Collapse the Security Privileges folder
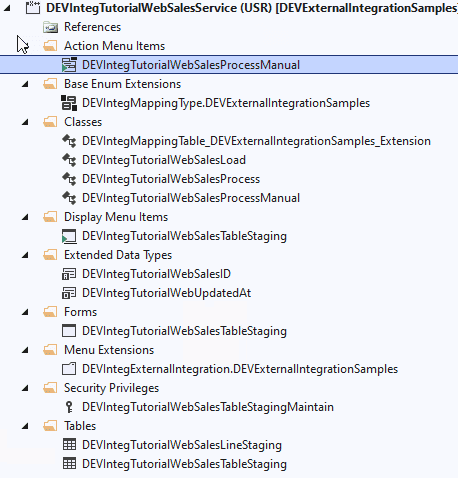Screen dimensions: 458x478 point(25,388)
